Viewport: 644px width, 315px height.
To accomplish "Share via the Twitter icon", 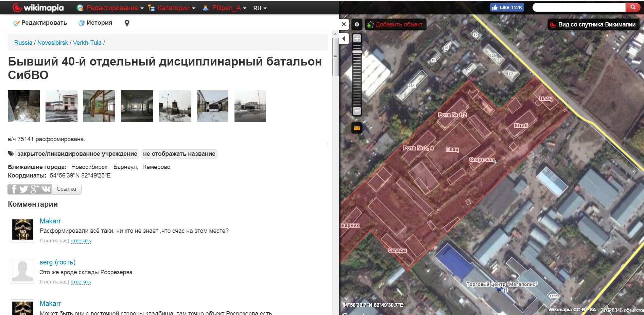I will point(23,189).
